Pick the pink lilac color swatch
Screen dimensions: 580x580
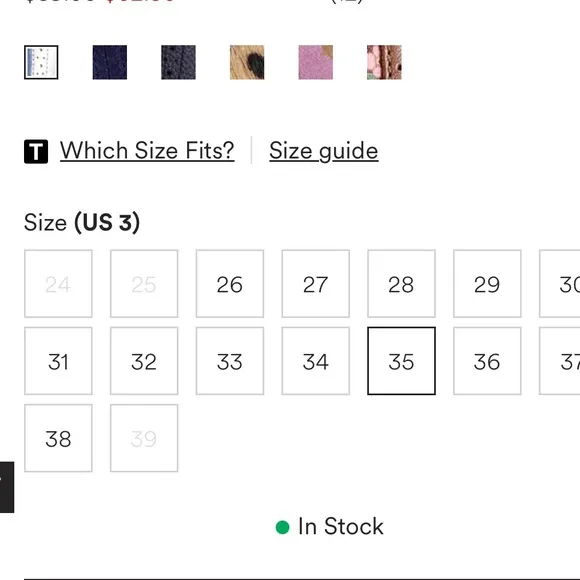[316, 62]
